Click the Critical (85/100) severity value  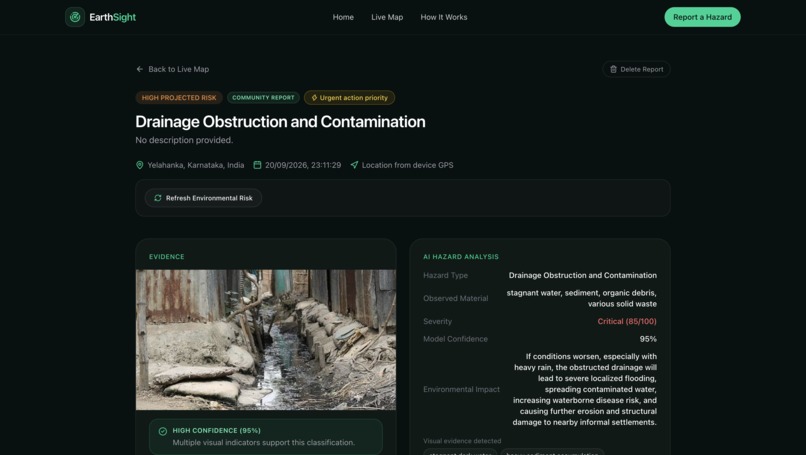(x=627, y=321)
